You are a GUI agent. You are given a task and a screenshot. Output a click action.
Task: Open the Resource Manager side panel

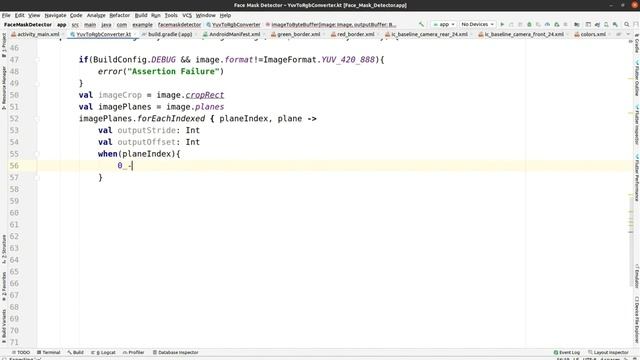coord(4,88)
